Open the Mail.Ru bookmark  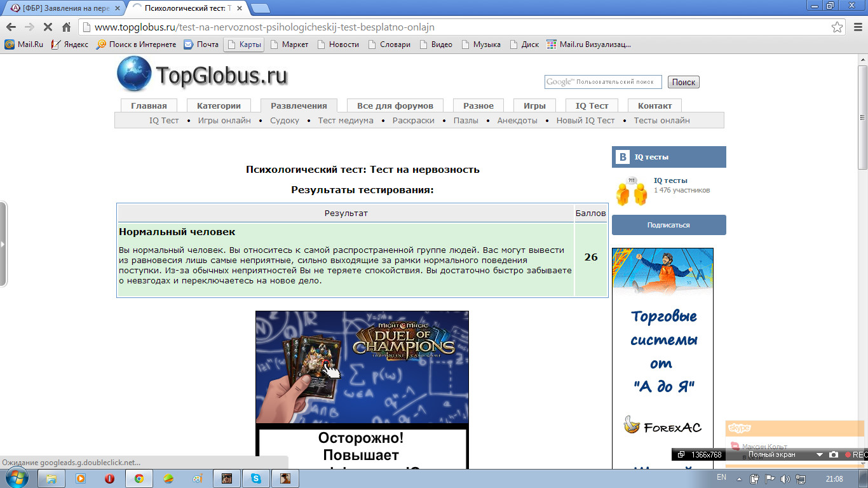click(24, 44)
